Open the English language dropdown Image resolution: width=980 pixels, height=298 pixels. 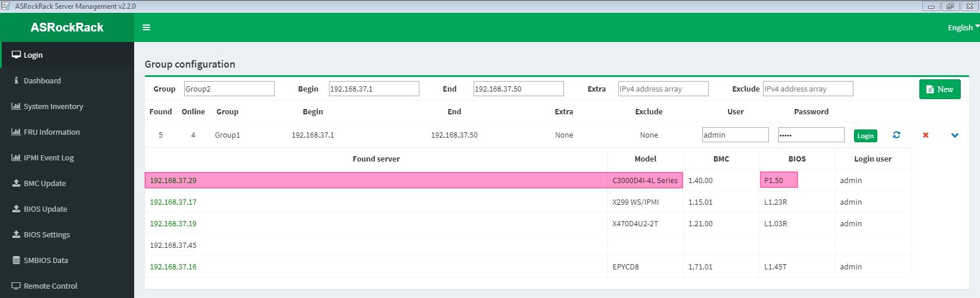pos(963,27)
